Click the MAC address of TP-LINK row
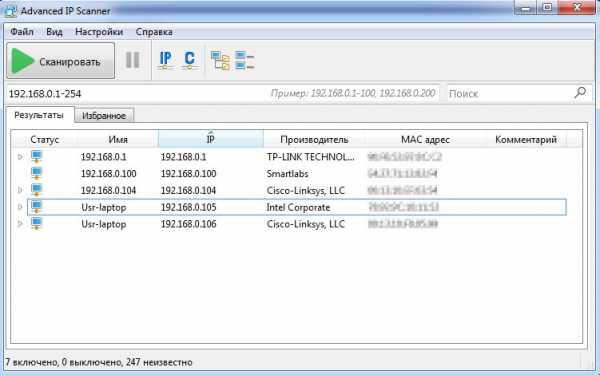Screen dimensions: 600x375 [404, 157]
